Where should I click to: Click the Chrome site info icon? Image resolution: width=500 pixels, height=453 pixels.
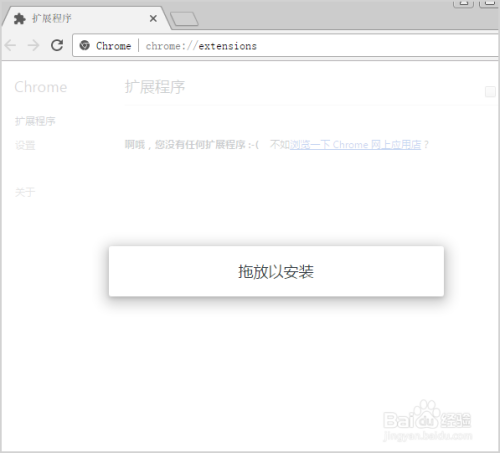pos(85,45)
